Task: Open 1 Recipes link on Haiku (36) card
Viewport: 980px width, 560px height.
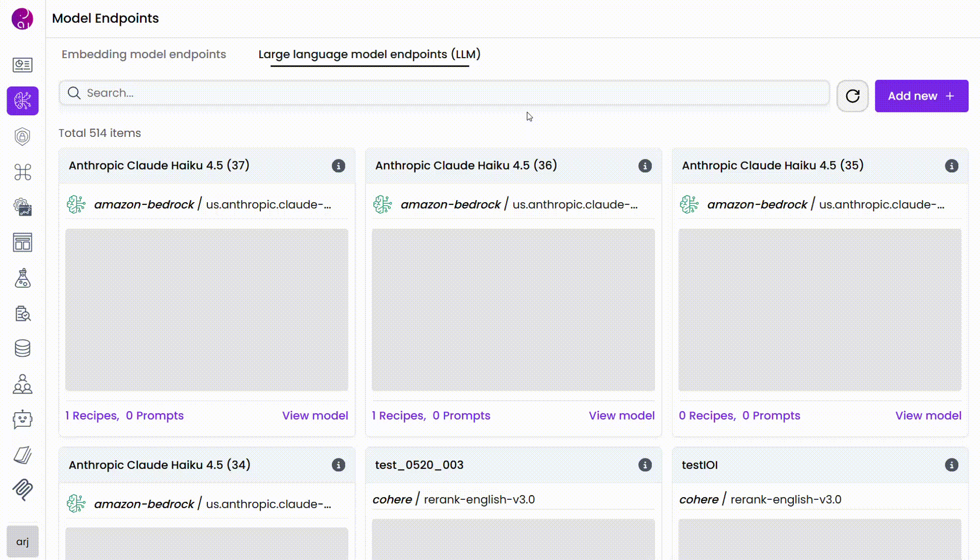Action: (x=398, y=415)
